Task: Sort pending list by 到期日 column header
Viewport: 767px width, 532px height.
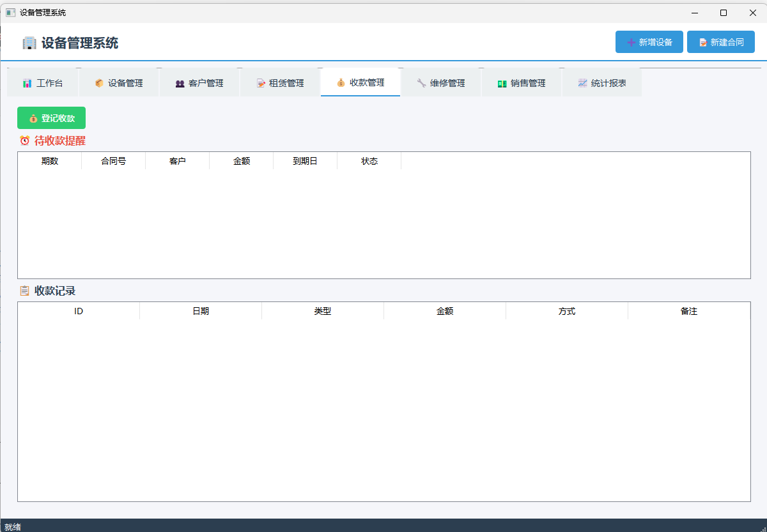Action: [305, 161]
